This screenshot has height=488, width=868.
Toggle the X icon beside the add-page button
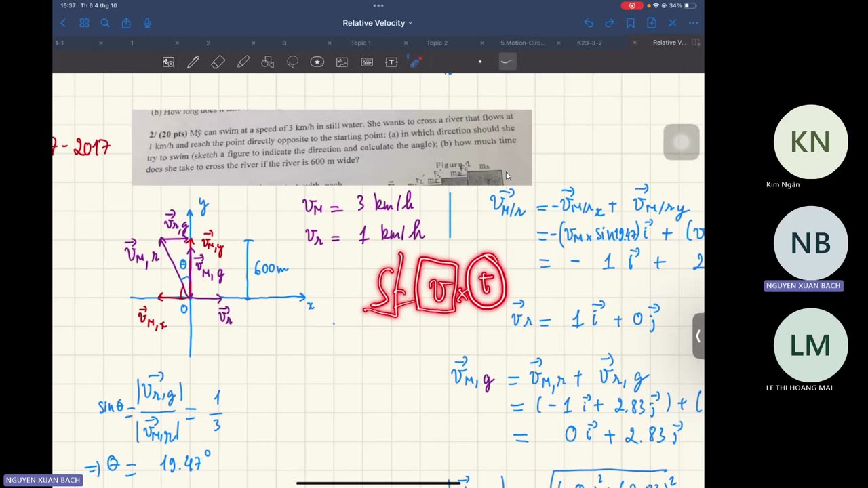pyautogui.click(x=673, y=23)
